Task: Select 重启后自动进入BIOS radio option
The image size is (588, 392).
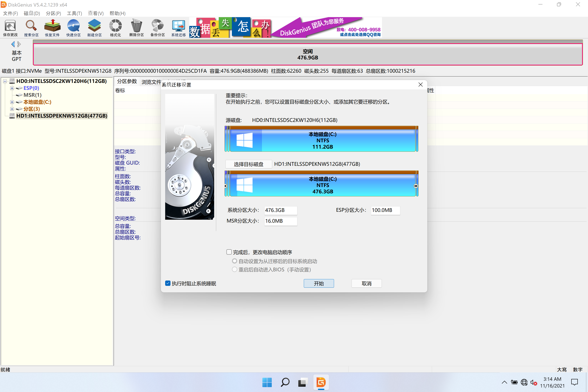Action: [234, 269]
